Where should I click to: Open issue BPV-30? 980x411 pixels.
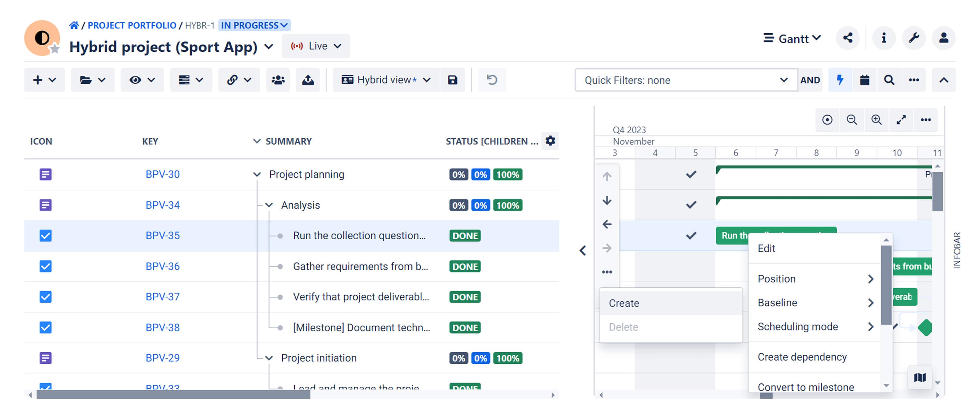[162, 174]
